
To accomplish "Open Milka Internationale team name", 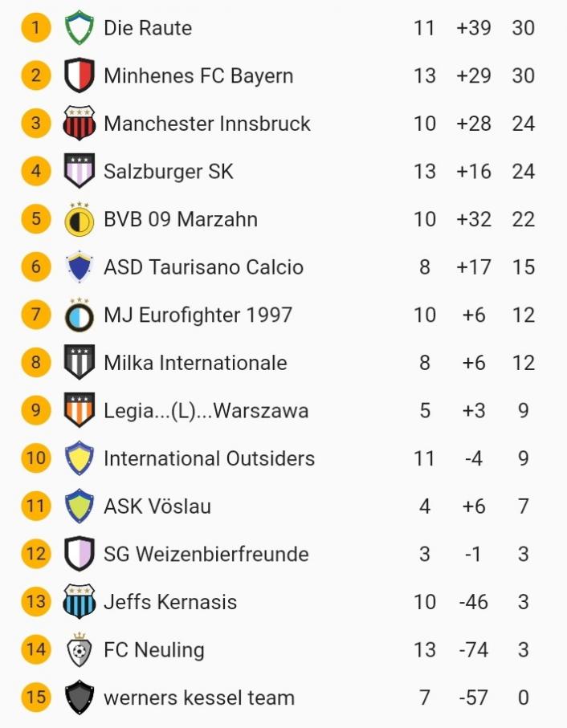I will coord(195,363).
